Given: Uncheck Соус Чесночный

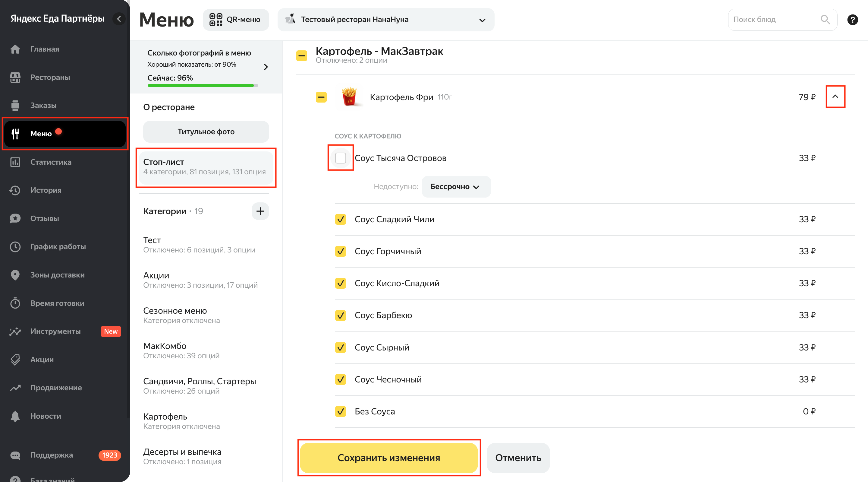Looking at the screenshot, I should (x=340, y=379).
